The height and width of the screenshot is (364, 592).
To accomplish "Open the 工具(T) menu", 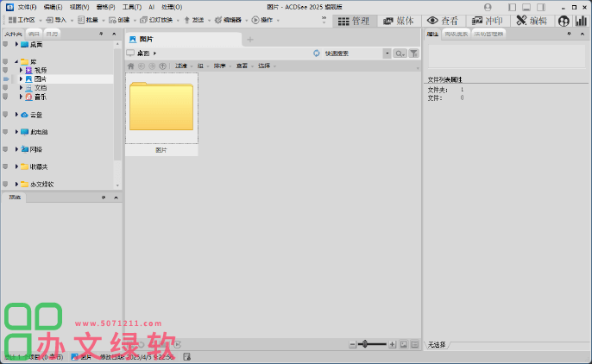I will pos(132,7).
